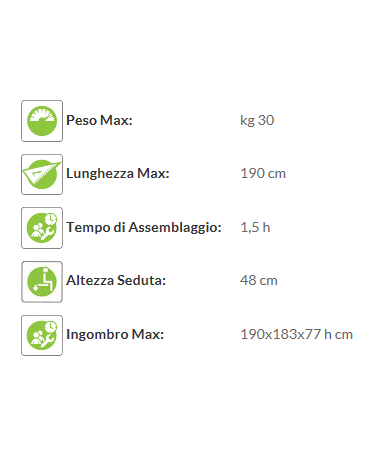Click the 190x183x77 h cm dimensions value
370x474 pixels.
pos(297,334)
